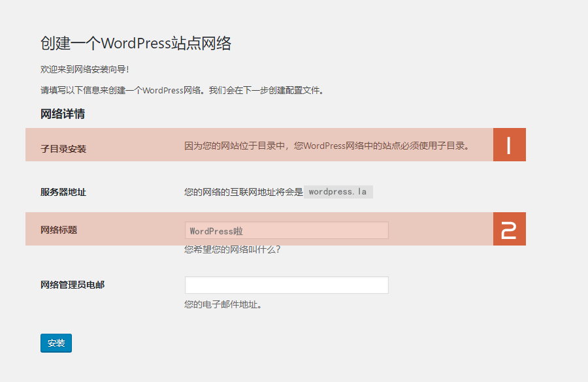Click the page heading 创建一个WordPress站点网络
Screen dimensions: 588x382
(137, 42)
